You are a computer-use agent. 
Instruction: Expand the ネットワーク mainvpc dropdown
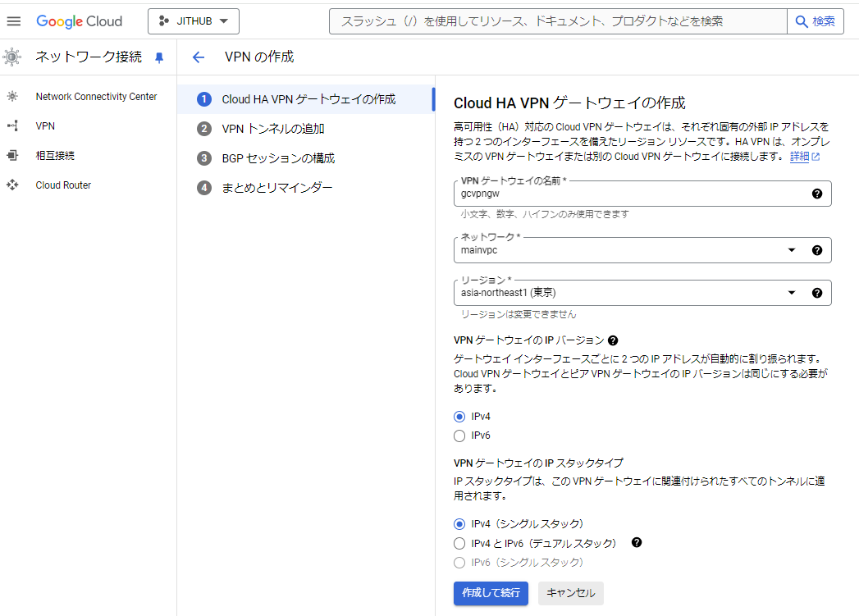[791, 250]
